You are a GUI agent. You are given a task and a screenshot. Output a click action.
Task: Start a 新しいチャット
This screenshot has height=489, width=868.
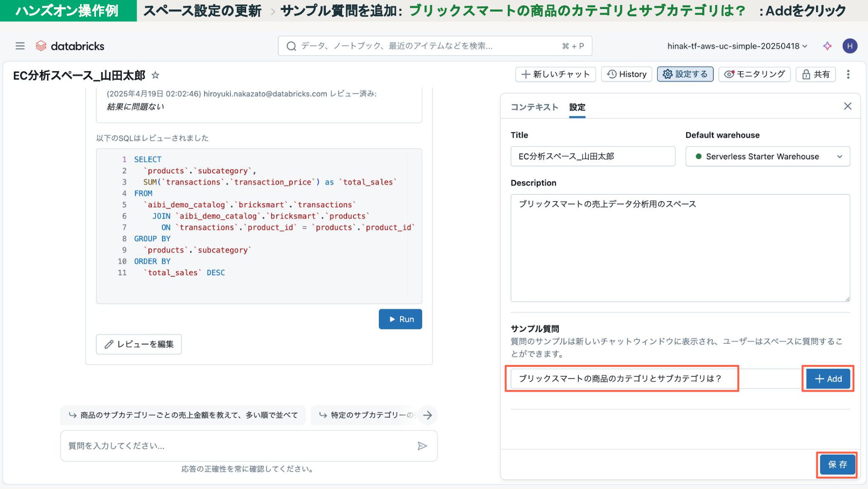click(555, 74)
